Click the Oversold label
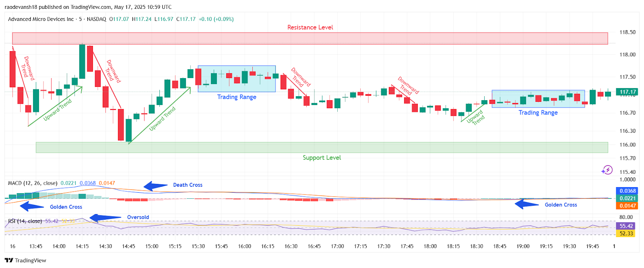The width and height of the screenshot is (644, 268). 138,217
